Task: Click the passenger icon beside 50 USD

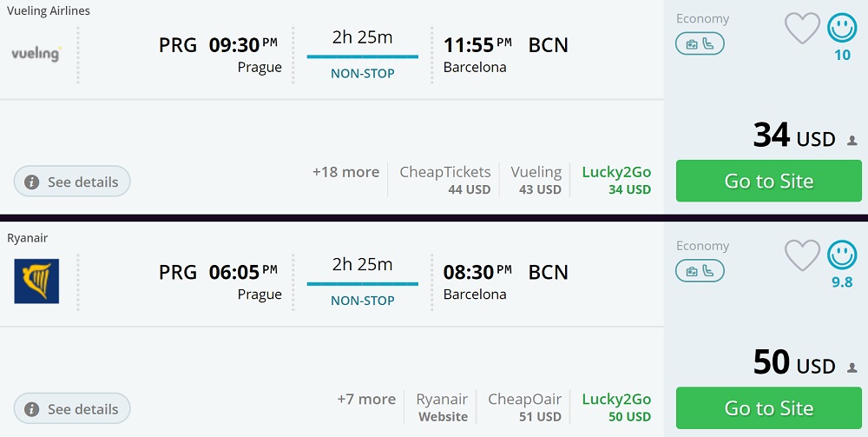Action: pyautogui.click(x=852, y=367)
